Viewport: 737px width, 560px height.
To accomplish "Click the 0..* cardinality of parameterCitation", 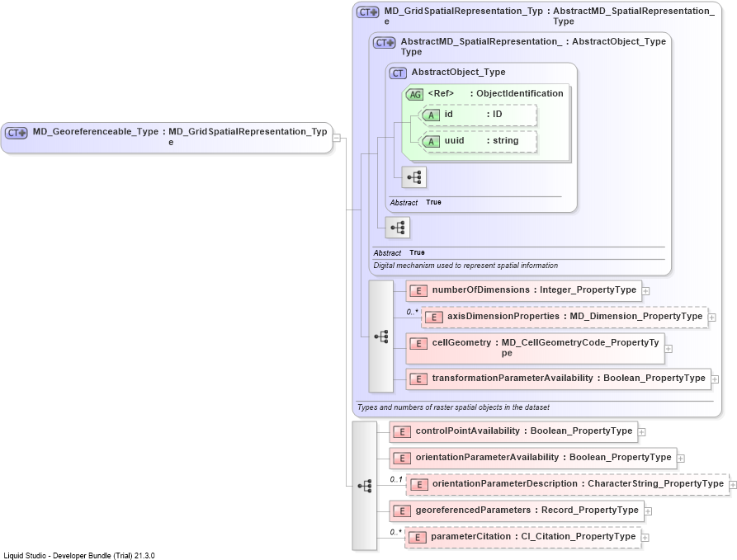I will 395,532.
